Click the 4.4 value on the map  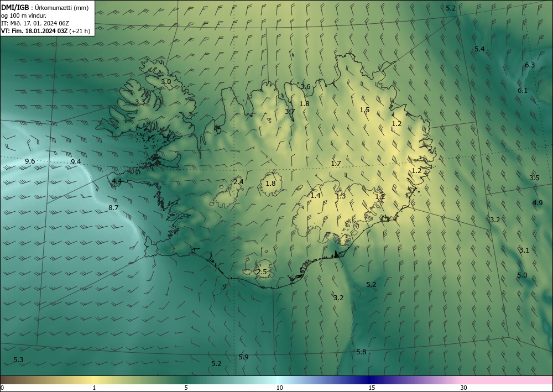[117, 181]
